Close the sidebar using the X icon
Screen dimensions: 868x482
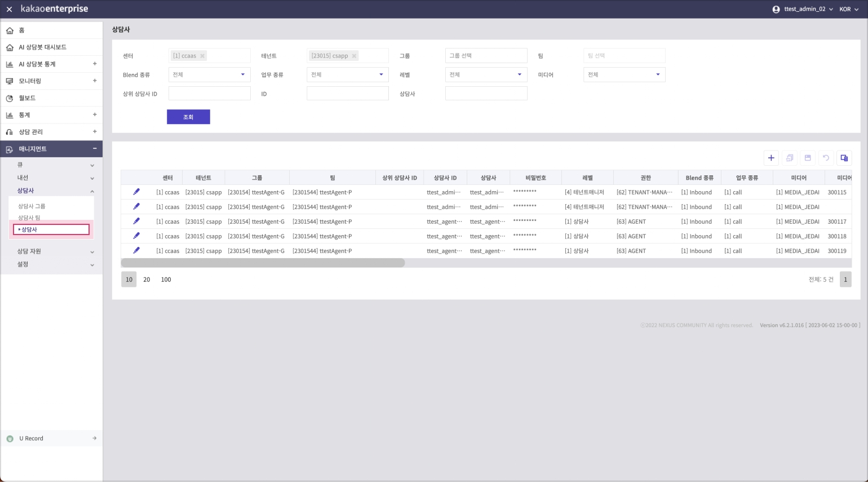click(9, 10)
